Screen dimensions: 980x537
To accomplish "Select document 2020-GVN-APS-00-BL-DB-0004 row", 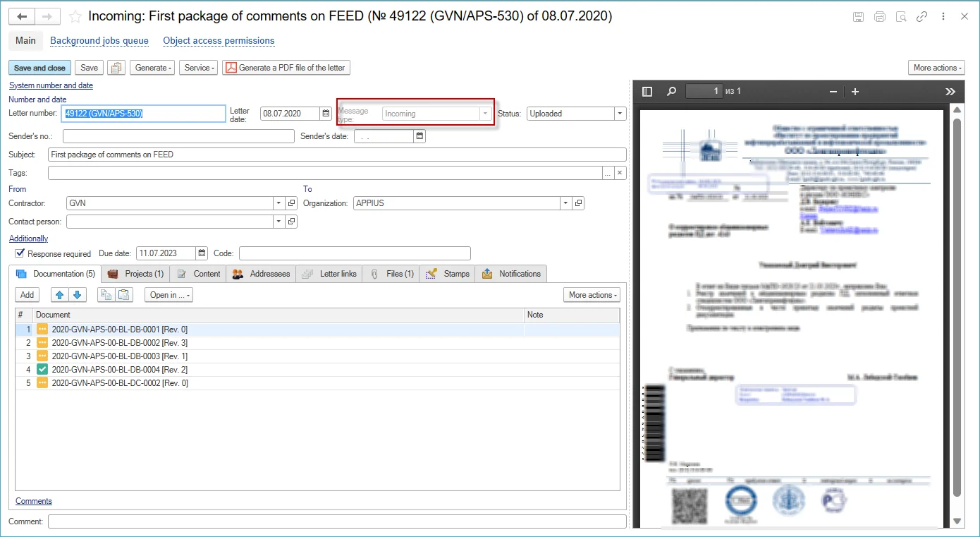I will point(120,370).
